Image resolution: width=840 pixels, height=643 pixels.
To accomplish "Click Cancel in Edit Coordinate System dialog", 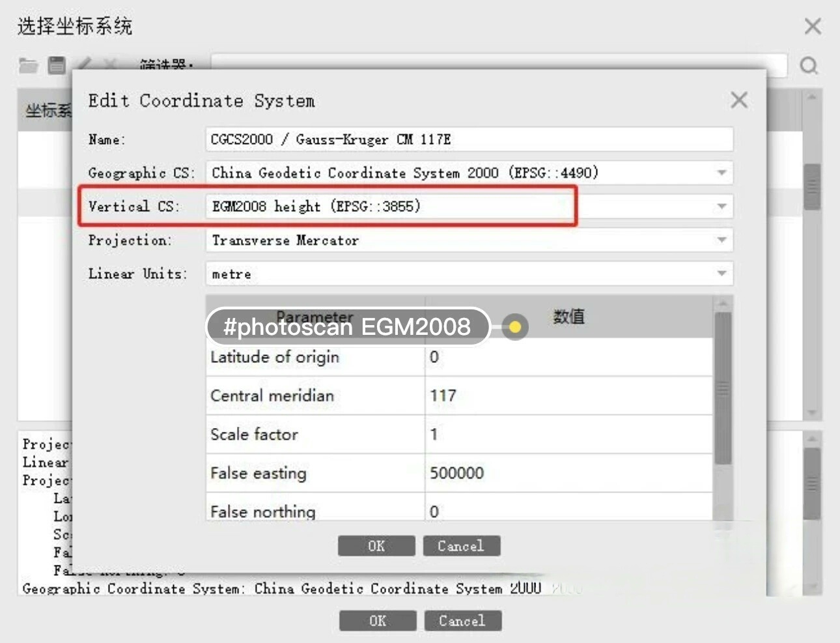I will tap(461, 546).
